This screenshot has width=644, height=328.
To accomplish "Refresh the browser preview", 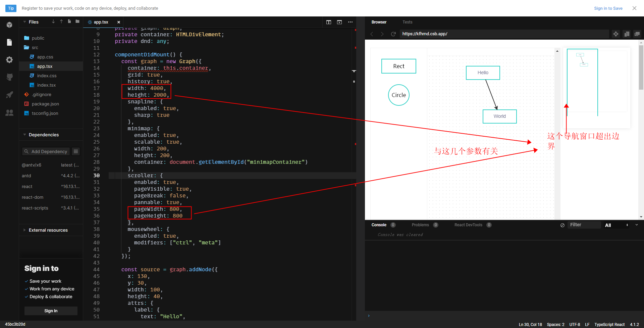I will [393, 34].
